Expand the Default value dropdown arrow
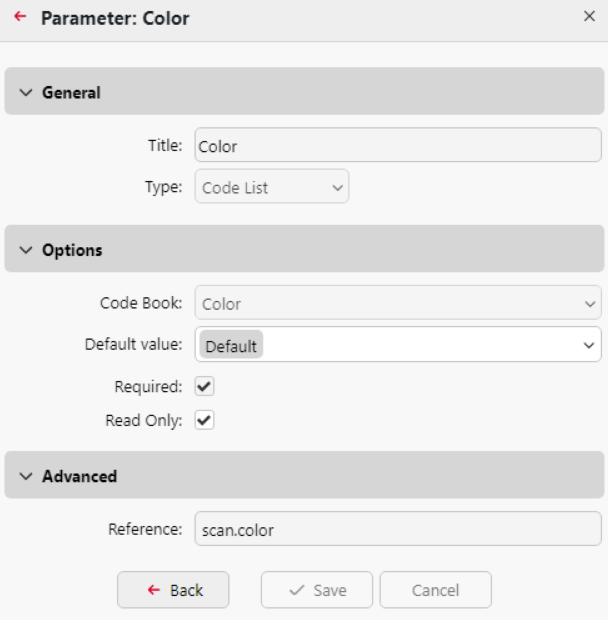The image size is (608, 620). point(588,346)
